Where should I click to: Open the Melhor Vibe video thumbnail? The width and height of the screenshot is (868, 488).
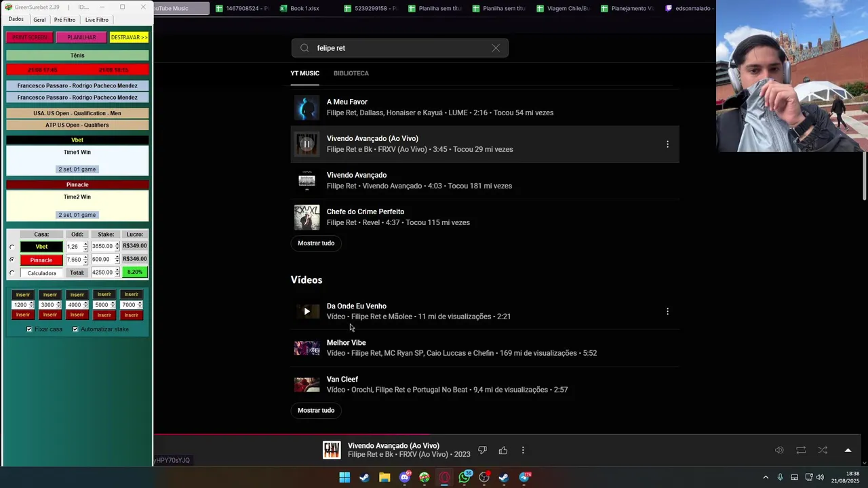click(x=307, y=348)
